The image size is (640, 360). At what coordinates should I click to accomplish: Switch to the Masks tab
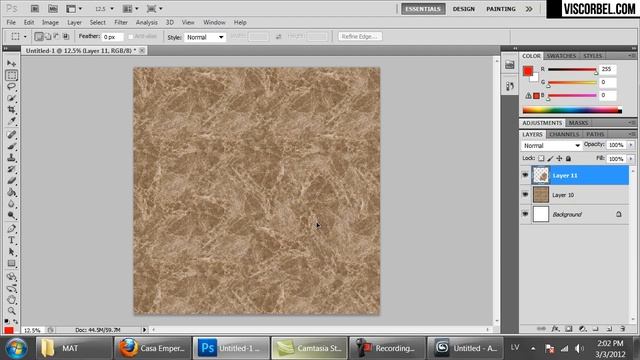click(578, 123)
